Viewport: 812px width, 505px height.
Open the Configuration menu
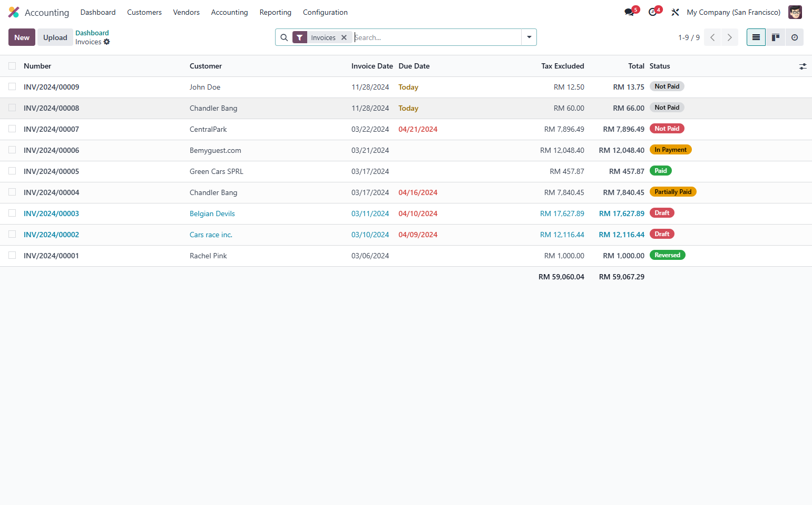click(325, 12)
